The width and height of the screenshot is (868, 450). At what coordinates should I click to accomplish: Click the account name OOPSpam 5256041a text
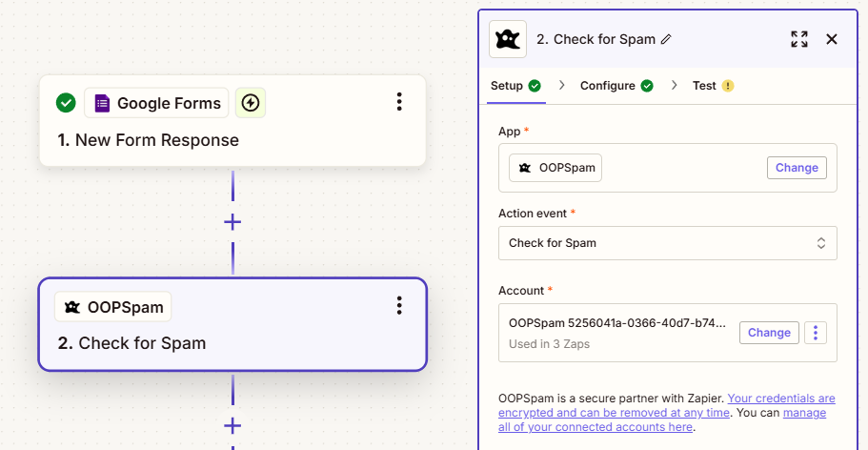pos(617,323)
